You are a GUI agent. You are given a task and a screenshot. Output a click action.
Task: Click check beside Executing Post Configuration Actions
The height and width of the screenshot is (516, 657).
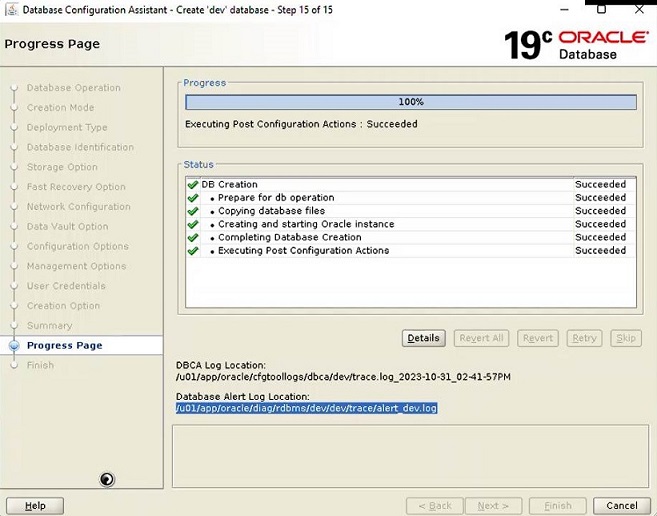(193, 251)
